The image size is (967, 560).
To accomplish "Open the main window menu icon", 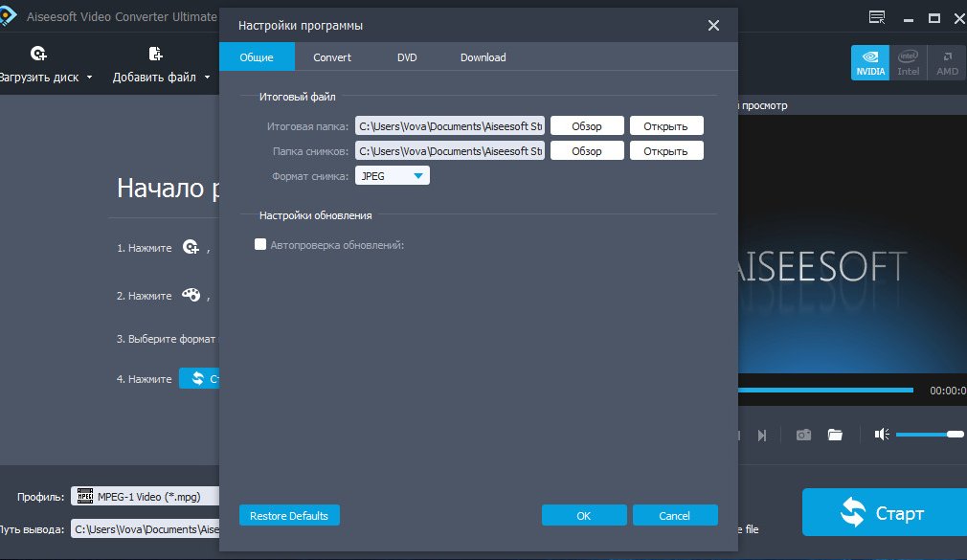I will coord(877,18).
